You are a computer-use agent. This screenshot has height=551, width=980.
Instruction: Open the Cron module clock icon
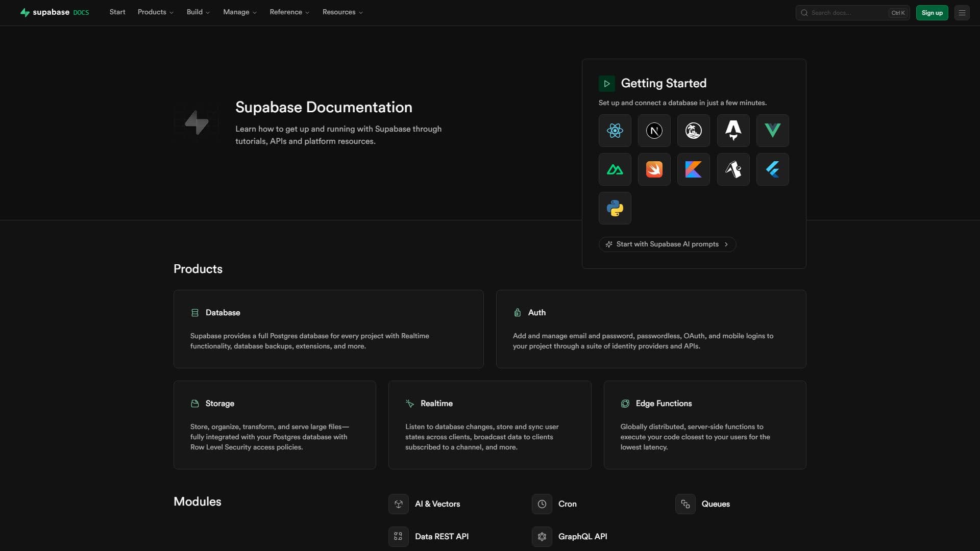tap(542, 504)
